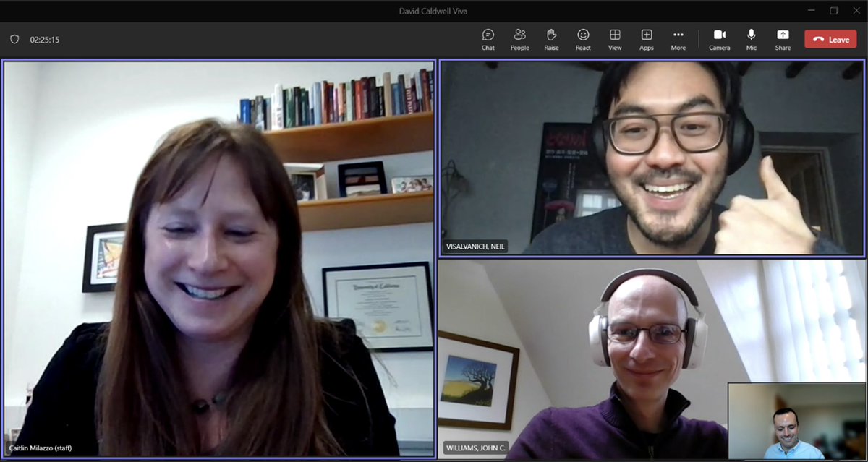This screenshot has height=462, width=868.
Task: Change the meeting View layout
Action: [x=615, y=40]
